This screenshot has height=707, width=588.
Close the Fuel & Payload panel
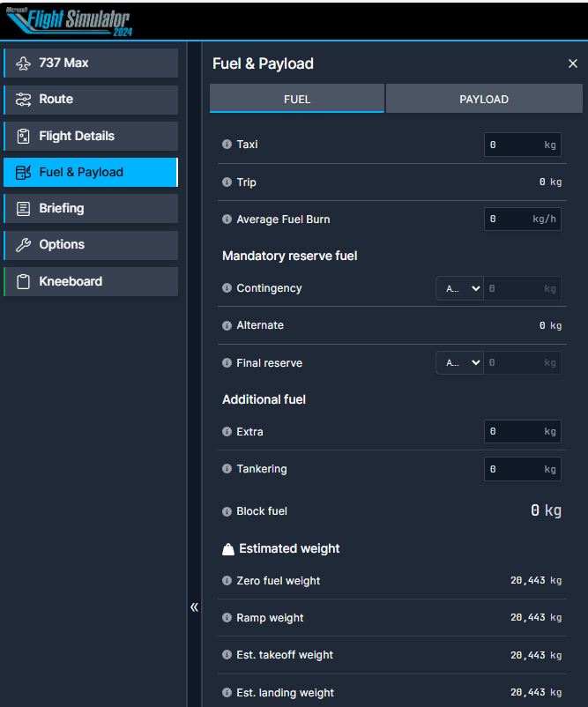coord(573,63)
